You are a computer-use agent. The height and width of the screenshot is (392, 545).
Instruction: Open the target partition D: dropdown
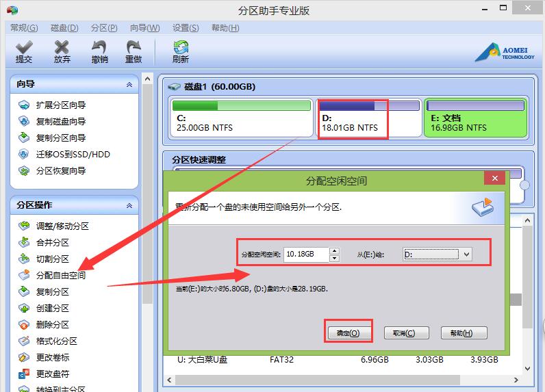tap(467, 254)
